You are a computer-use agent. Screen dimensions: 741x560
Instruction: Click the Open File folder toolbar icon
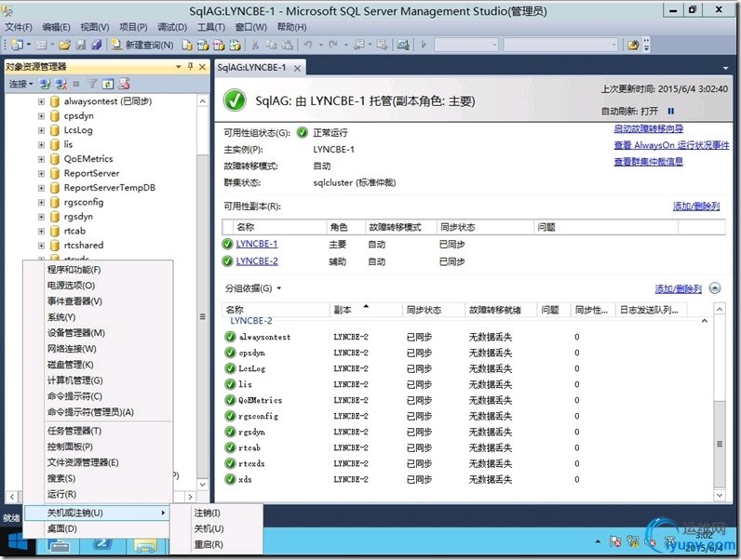(x=65, y=45)
